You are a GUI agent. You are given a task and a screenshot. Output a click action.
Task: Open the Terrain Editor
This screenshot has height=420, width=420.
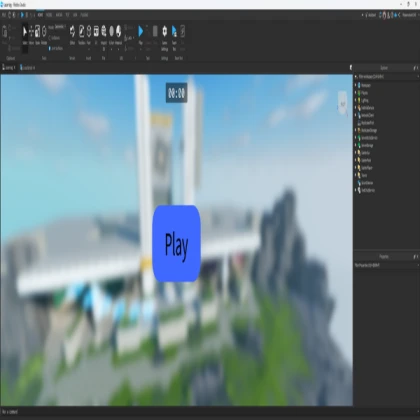coord(72,35)
